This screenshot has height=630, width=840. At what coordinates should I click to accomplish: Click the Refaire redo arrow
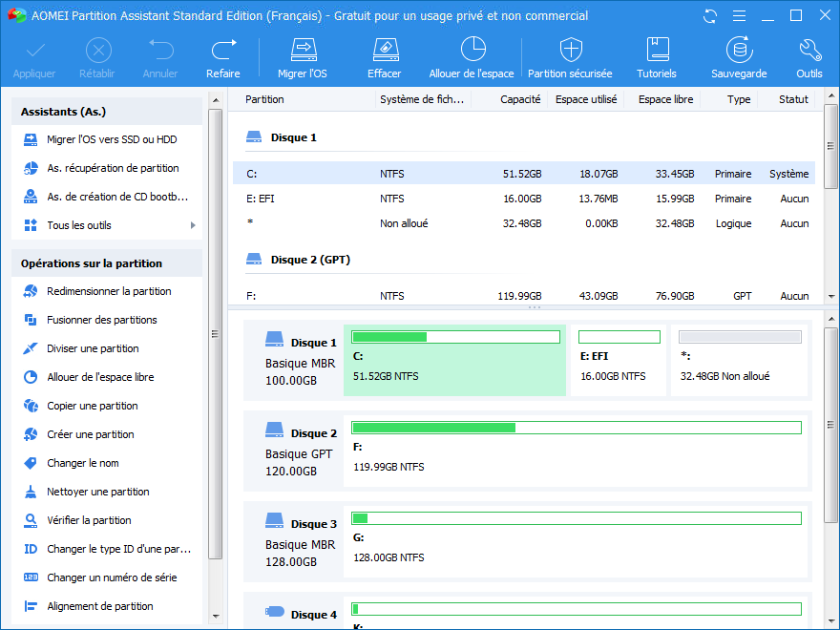[x=223, y=50]
